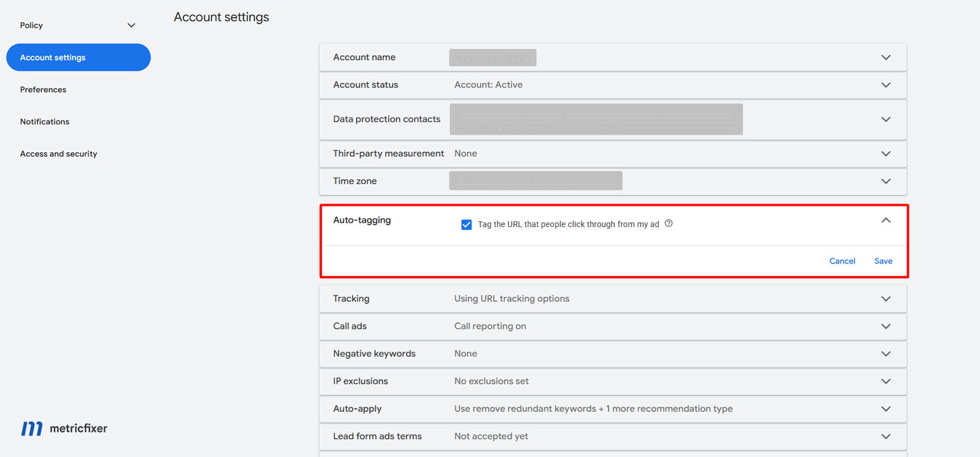
Task: Click the blurred Data protection contacts value
Action: click(x=596, y=119)
